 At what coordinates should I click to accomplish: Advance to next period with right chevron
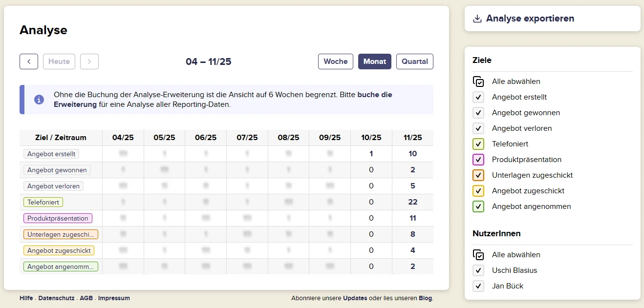point(89,62)
